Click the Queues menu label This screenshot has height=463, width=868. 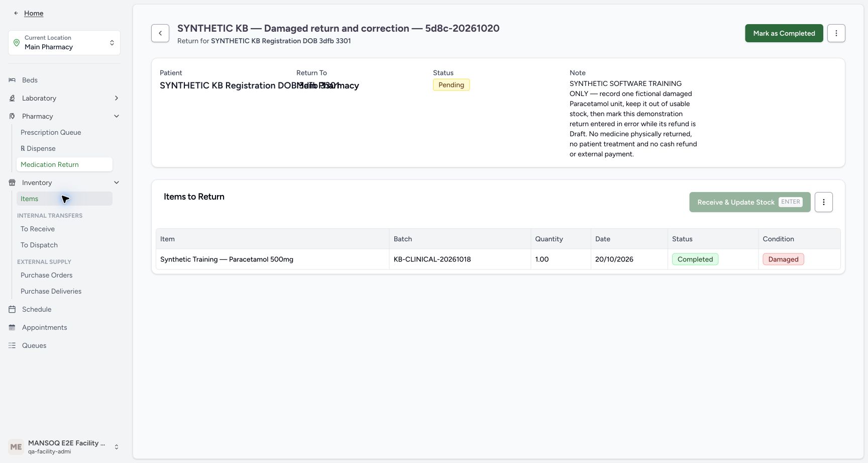pyautogui.click(x=34, y=345)
